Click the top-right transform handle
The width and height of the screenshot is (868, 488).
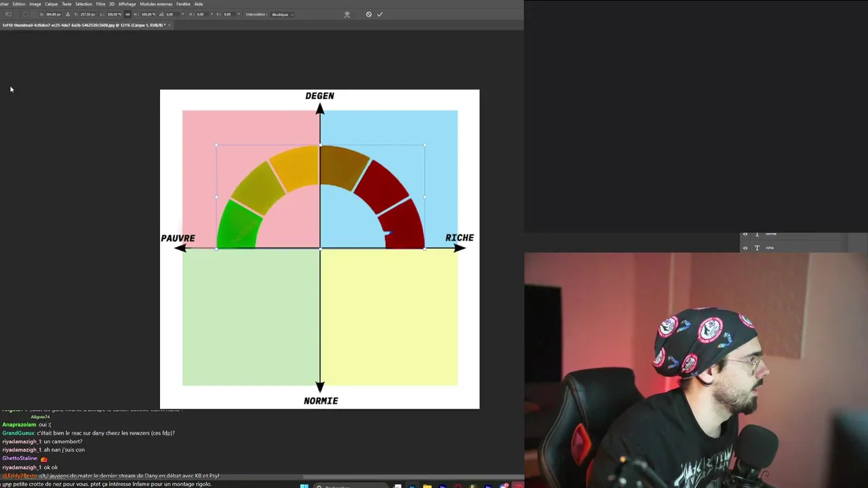pos(425,145)
